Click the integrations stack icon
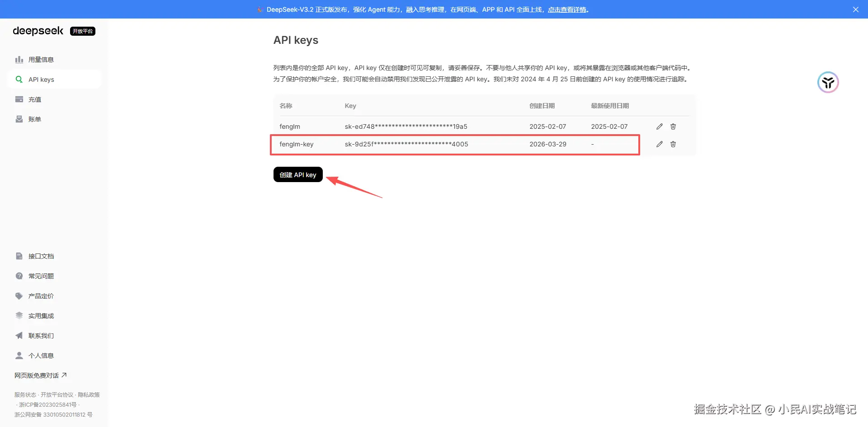The height and width of the screenshot is (427, 868). 19,316
